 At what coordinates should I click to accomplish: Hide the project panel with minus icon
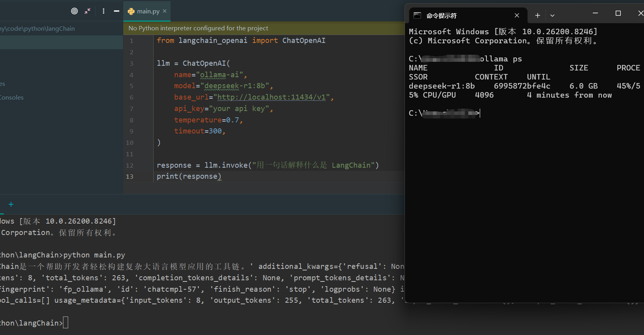[117, 11]
